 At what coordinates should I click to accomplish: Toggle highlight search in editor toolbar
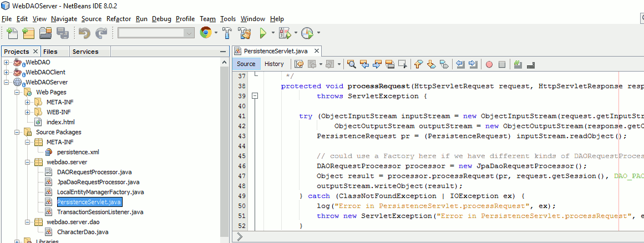[x=389, y=64]
